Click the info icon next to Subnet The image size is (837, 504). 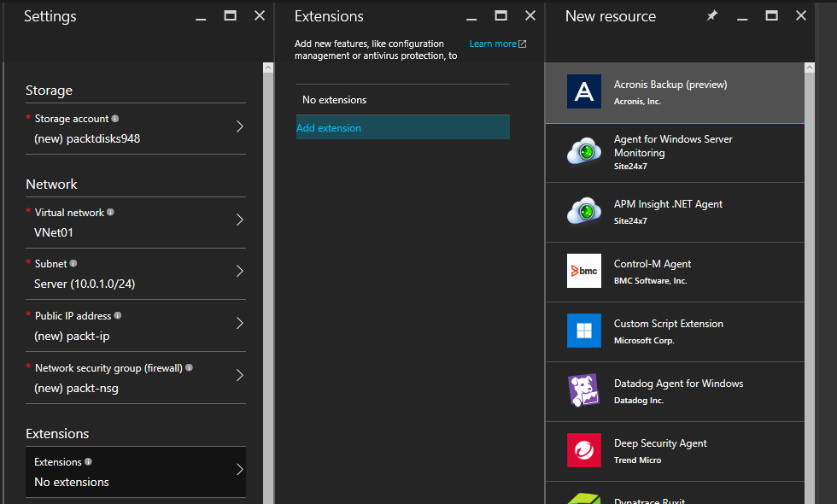pyautogui.click(x=73, y=263)
